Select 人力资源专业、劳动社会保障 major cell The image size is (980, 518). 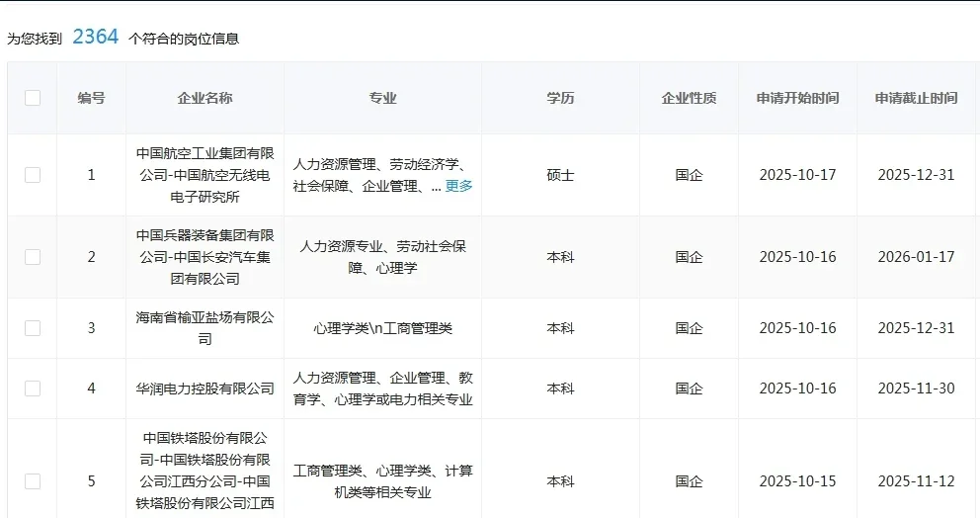(382, 256)
